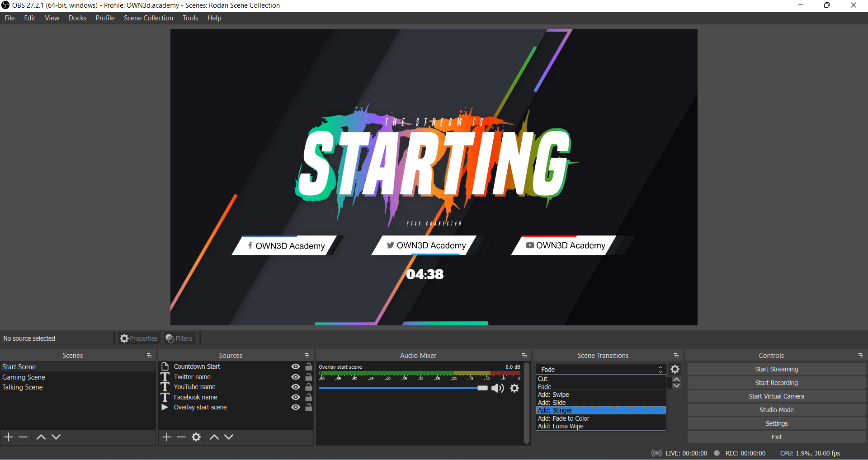Move source down with arrow icon
Viewport: 868px width, 460px height.
tap(229, 437)
